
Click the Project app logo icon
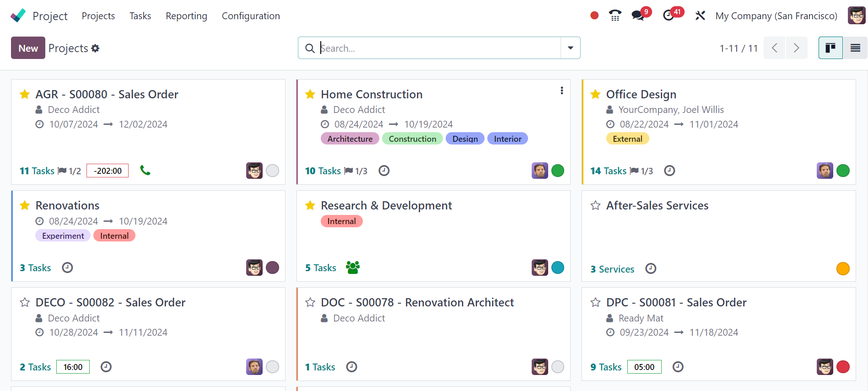pyautogui.click(x=18, y=16)
